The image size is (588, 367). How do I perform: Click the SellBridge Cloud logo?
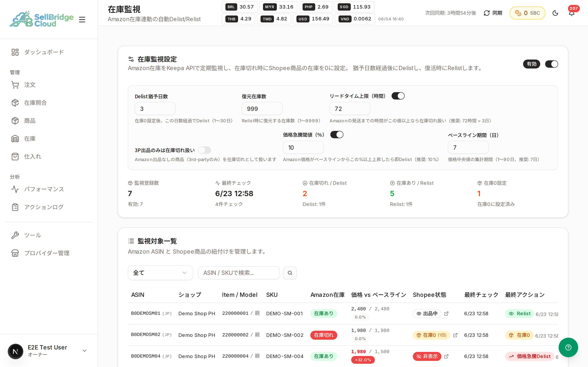(x=41, y=19)
